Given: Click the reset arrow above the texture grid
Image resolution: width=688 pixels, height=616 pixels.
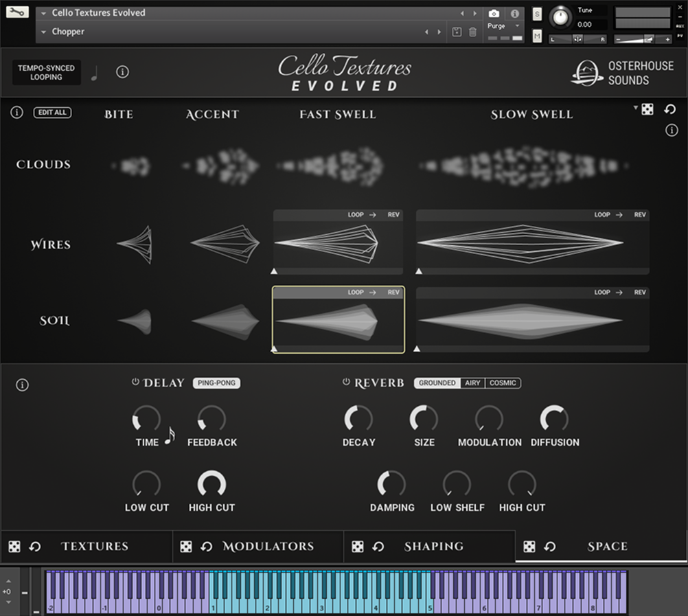Looking at the screenshot, I should (669, 109).
